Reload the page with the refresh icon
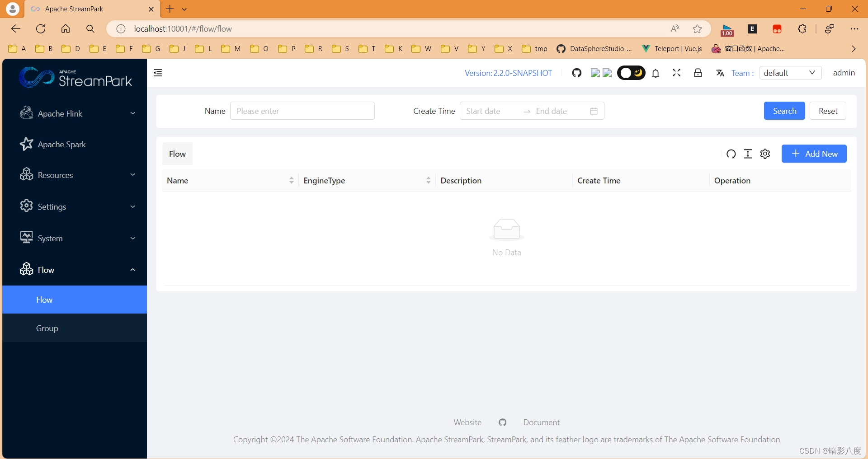 41,29
